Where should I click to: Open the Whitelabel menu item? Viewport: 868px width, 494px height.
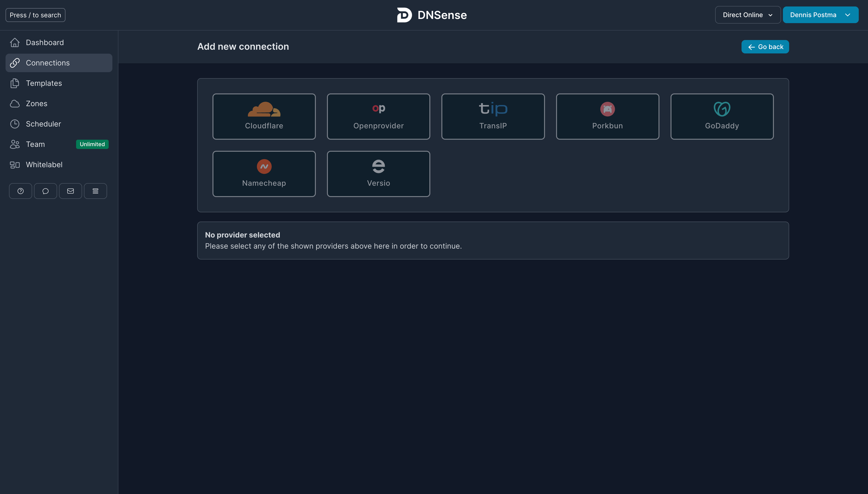click(59, 165)
